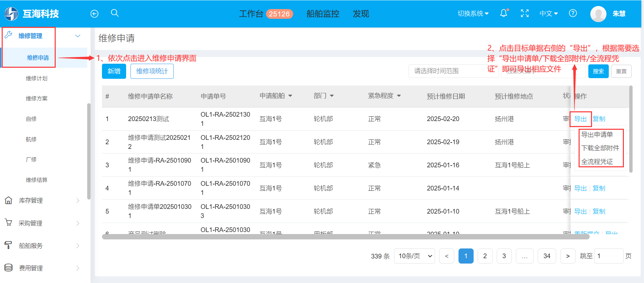Image resolution: width=644 pixels, height=283 pixels.
Task: Open the search magnifier icon in header
Action: 115,13
